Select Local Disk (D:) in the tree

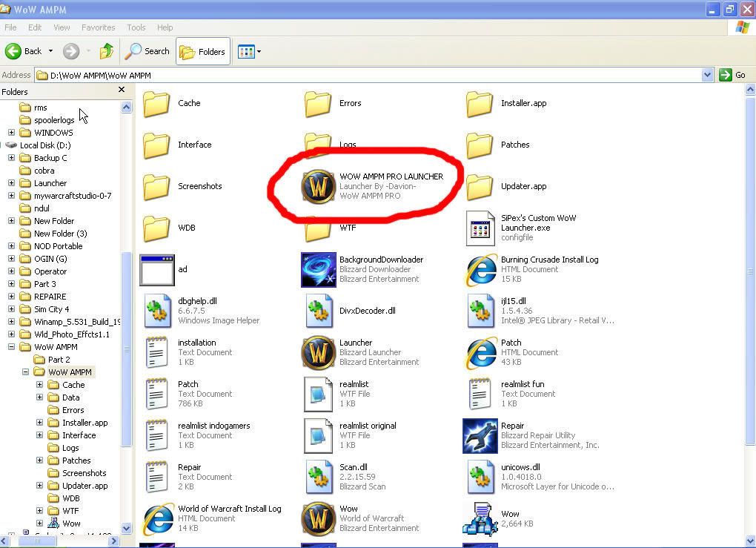click(x=45, y=145)
